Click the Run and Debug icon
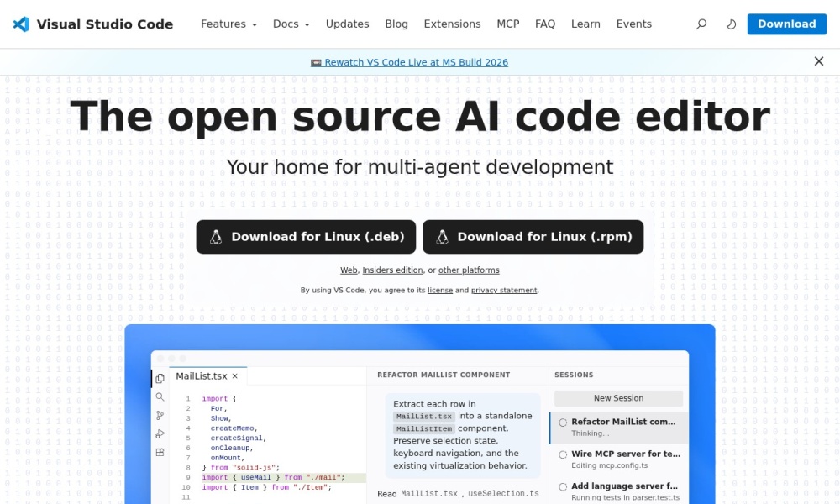840x504 pixels. 160,433
